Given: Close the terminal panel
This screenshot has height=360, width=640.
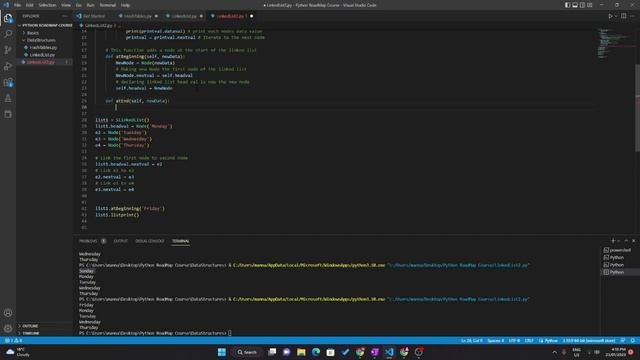Looking at the screenshot, I should coord(633,241).
